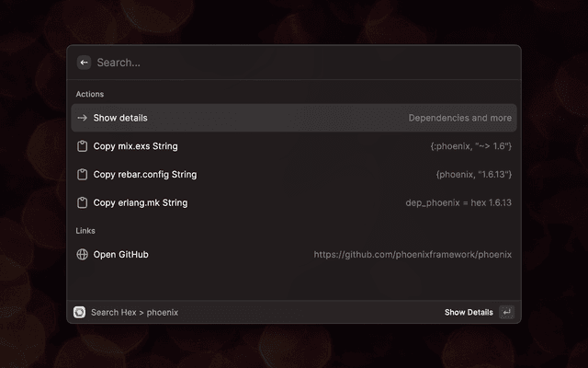Screen dimensions: 588x368
Task: Open the phoenixframework GitHub URL
Action: [413, 254]
